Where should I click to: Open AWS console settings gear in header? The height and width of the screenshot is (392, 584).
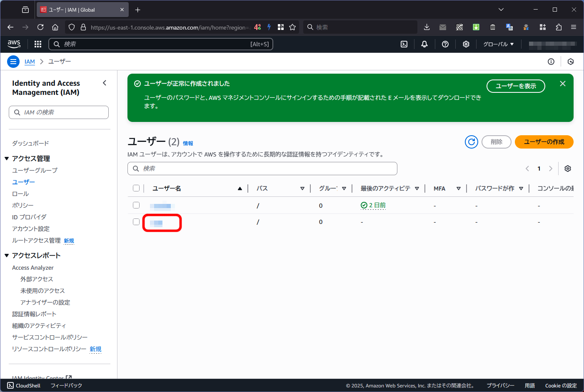click(466, 44)
